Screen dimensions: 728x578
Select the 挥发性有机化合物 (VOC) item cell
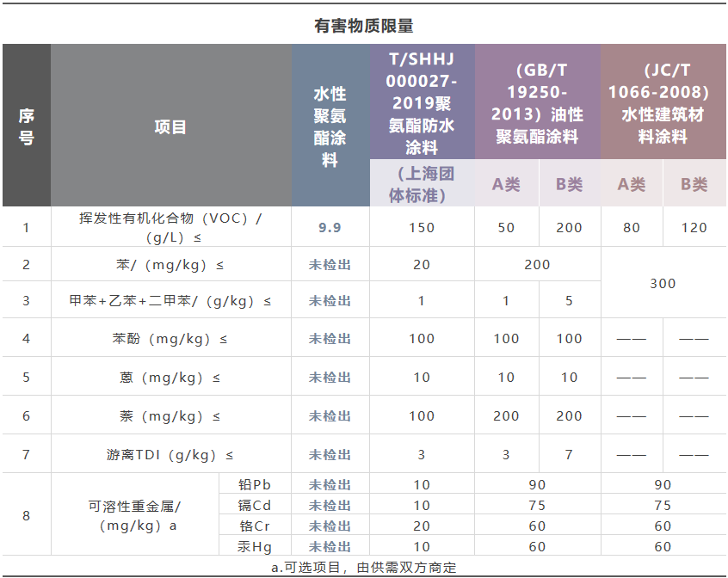[170, 227]
